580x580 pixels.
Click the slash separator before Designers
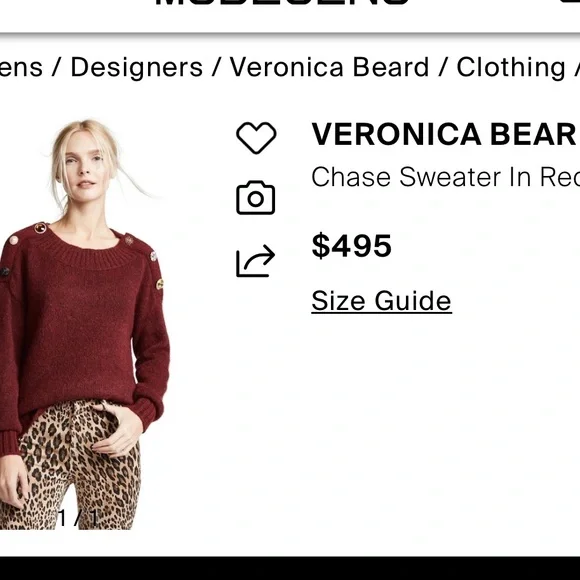point(56,68)
